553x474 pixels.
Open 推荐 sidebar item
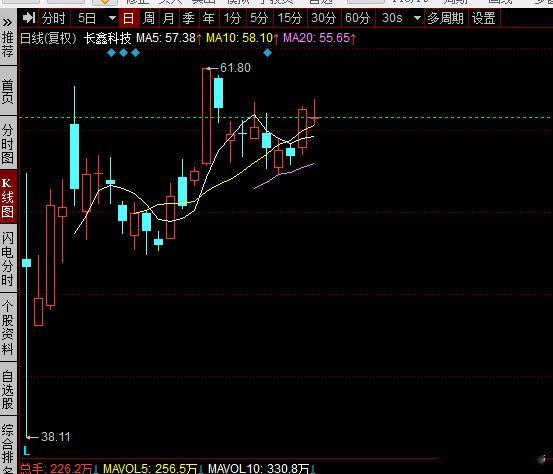(7, 44)
